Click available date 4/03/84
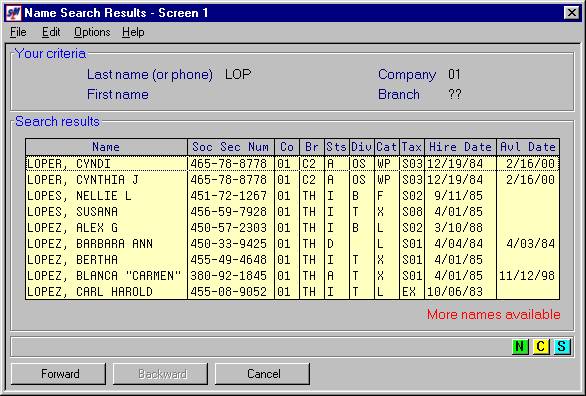This screenshot has height=396, width=586. tap(531, 244)
